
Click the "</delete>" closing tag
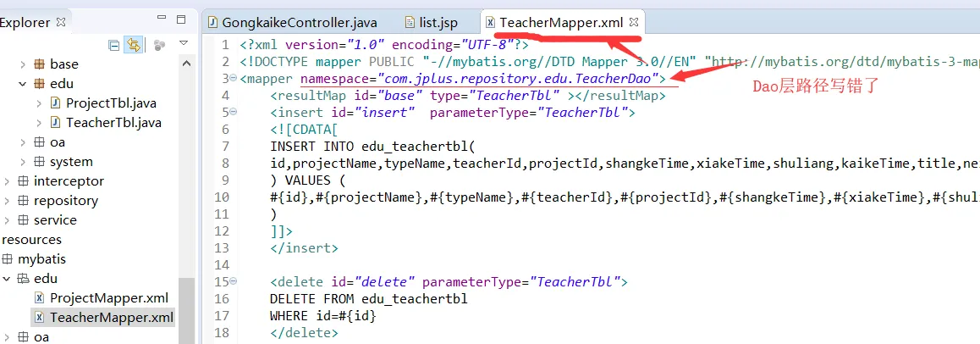tap(305, 333)
